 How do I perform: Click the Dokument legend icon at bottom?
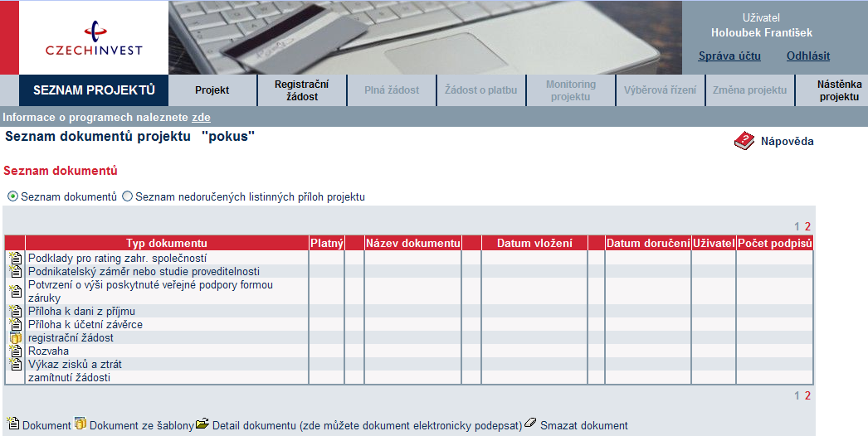(12, 424)
